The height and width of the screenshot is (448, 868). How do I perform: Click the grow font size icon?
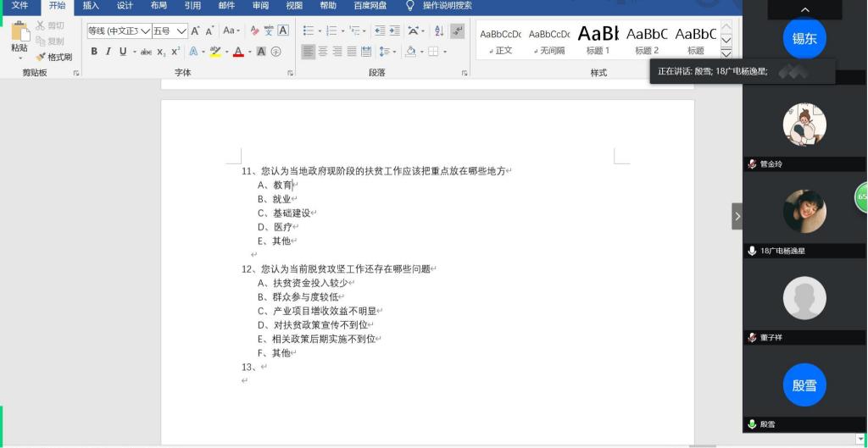[x=195, y=31]
